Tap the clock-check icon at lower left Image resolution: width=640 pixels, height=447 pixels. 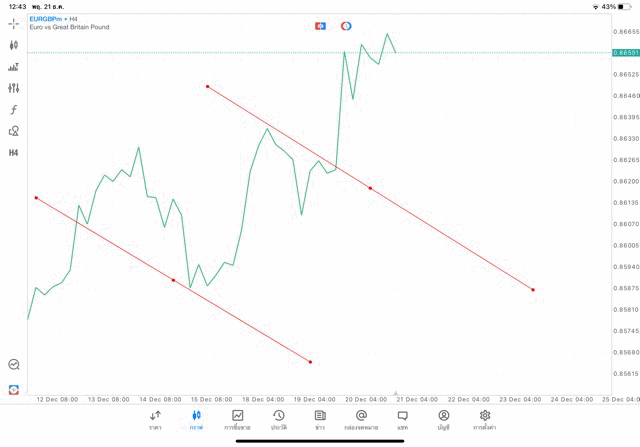point(14,365)
